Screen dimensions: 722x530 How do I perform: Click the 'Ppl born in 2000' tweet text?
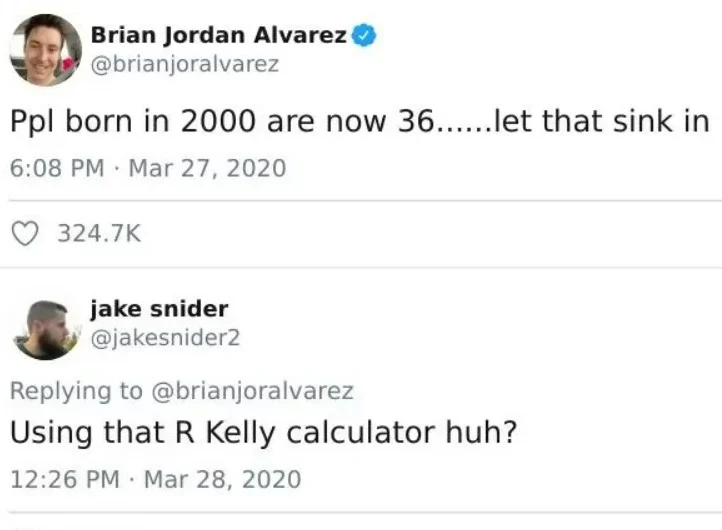pos(133,122)
